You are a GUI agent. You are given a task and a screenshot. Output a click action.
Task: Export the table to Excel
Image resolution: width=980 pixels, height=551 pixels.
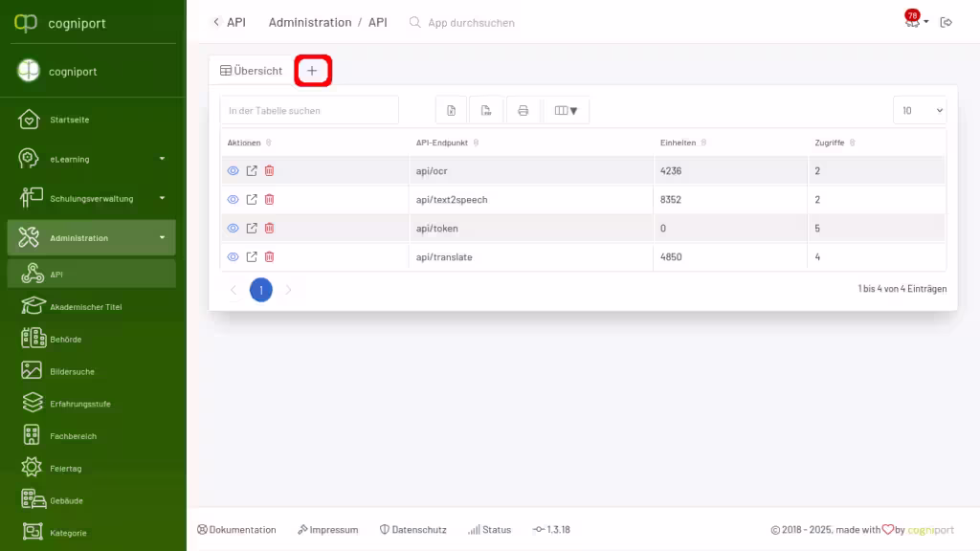click(452, 111)
